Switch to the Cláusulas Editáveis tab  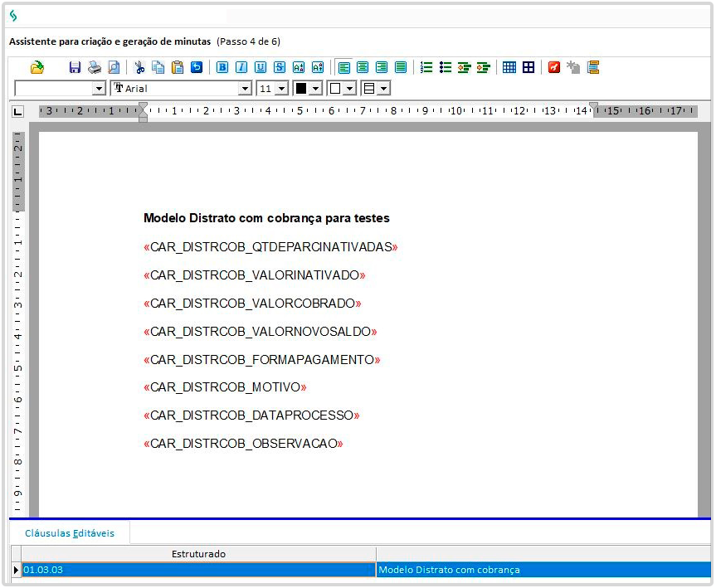(70, 533)
